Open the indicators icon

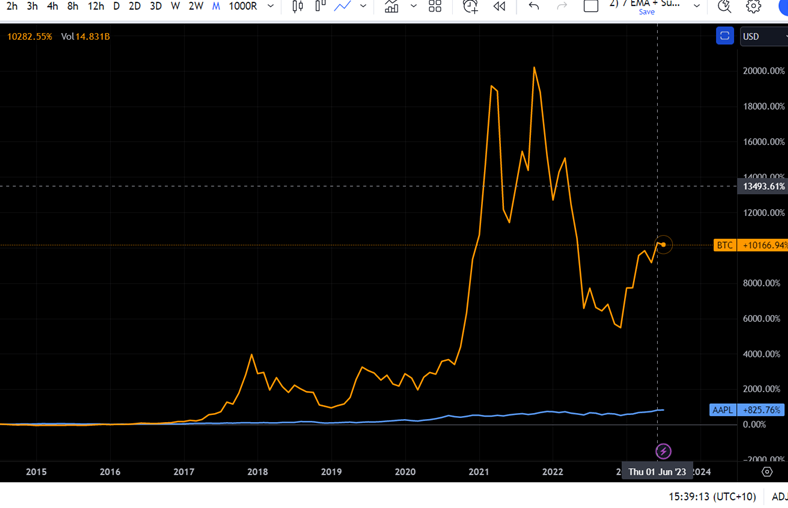pos(391,7)
